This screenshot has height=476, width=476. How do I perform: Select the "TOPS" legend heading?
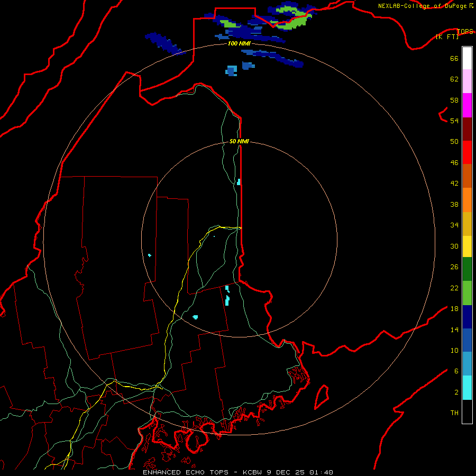(x=465, y=31)
